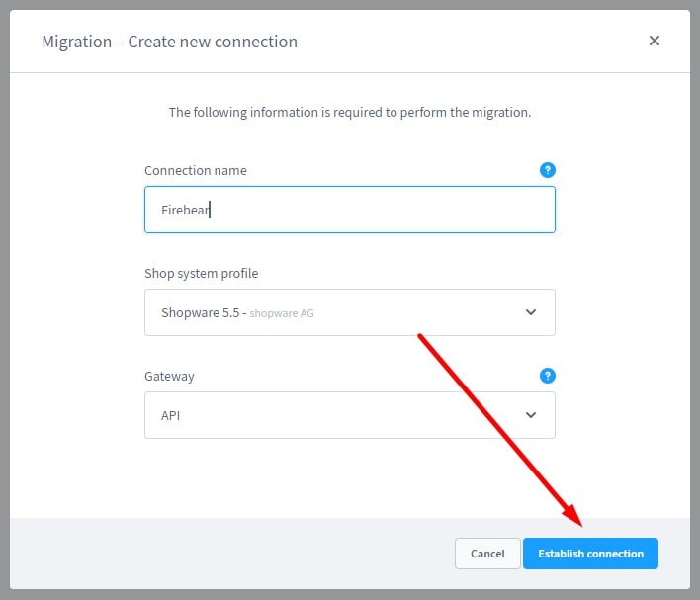Click the Connection name label
The height and width of the screenshot is (600, 700).
(196, 171)
